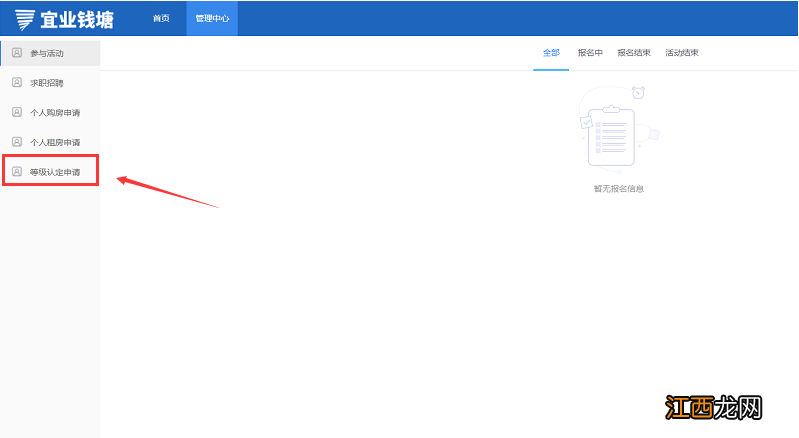The image size is (799, 438).
Task: Click the 宜业钱塘 site title text
Action: click(76, 19)
